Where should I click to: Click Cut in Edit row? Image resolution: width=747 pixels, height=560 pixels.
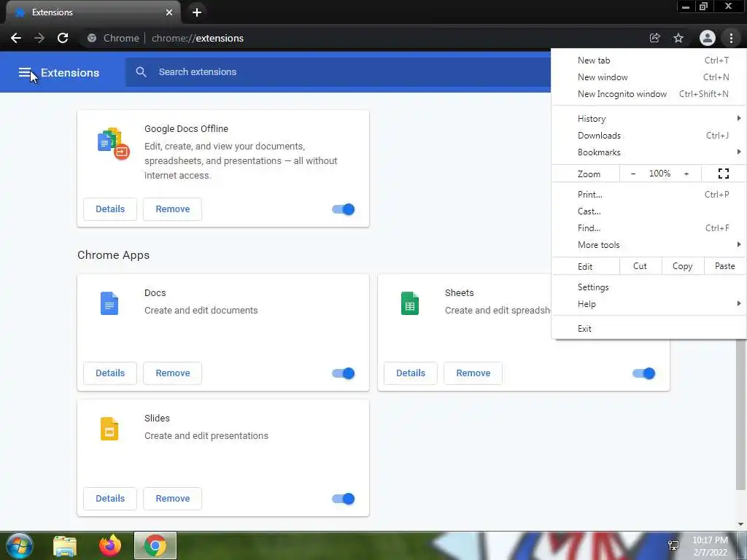[640, 266]
